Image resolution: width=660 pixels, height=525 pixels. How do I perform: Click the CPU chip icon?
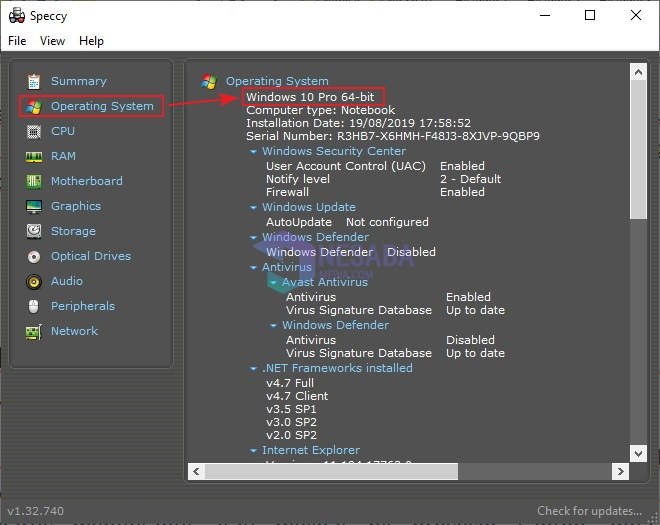(34, 132)
